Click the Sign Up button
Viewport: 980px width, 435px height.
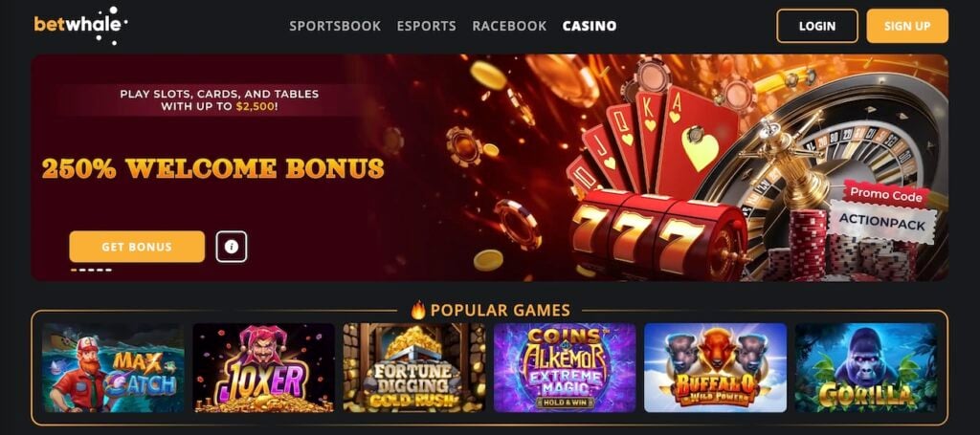point(907,26)
